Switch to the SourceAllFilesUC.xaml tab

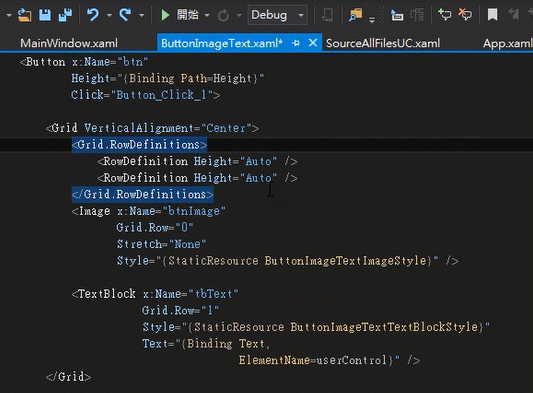point(383,43)
